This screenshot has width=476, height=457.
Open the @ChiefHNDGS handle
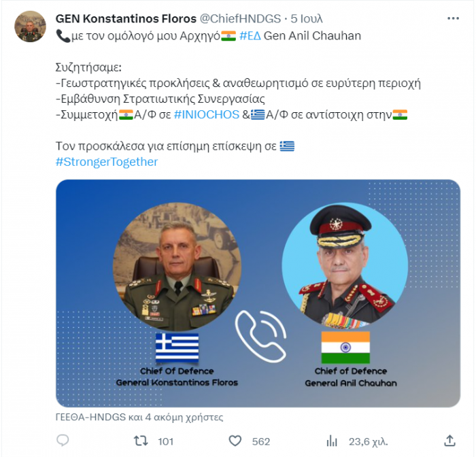click(240, 18)
